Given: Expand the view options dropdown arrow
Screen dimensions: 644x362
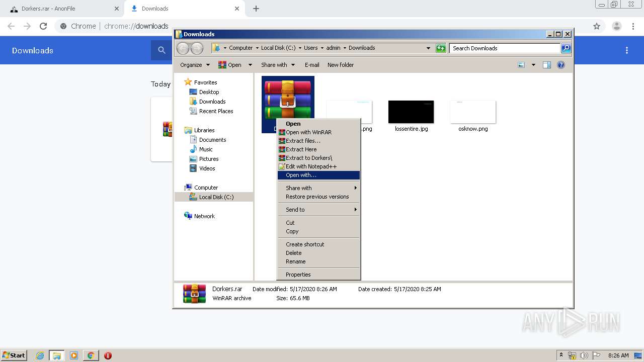Looking at the screenshot, I should point(533,65).
